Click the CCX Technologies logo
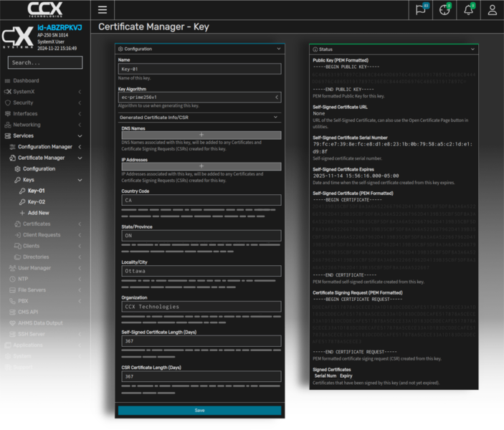504x430 pixels. (44, 9)
